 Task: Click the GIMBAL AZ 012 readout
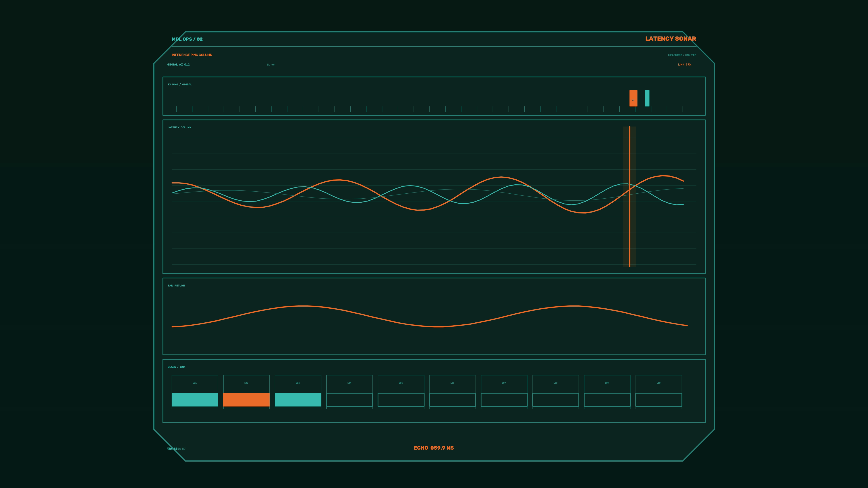(179, 65)
